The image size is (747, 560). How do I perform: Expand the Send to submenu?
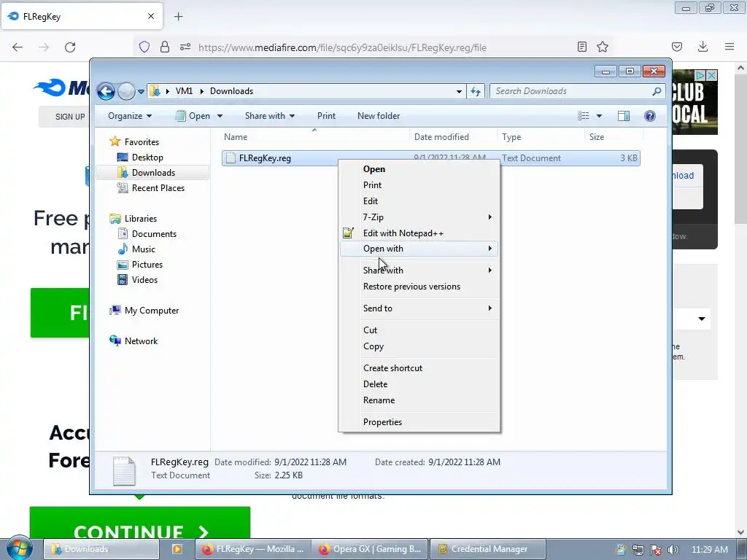click(x=419, y=308)
